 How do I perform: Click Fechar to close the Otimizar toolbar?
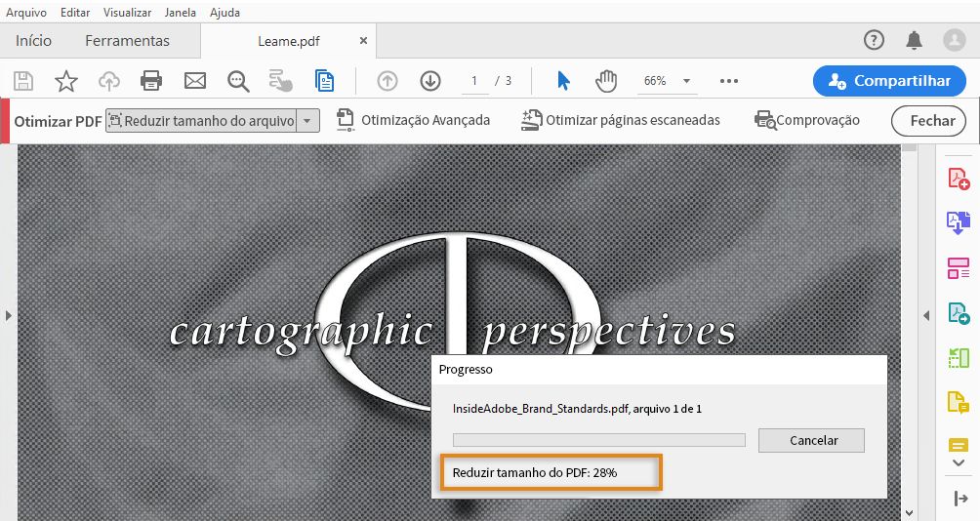[x=928, y=121]
